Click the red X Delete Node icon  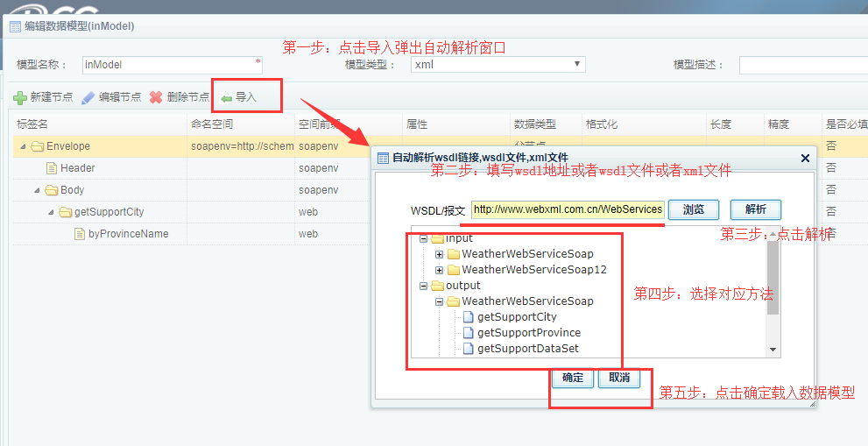point(156,97)
